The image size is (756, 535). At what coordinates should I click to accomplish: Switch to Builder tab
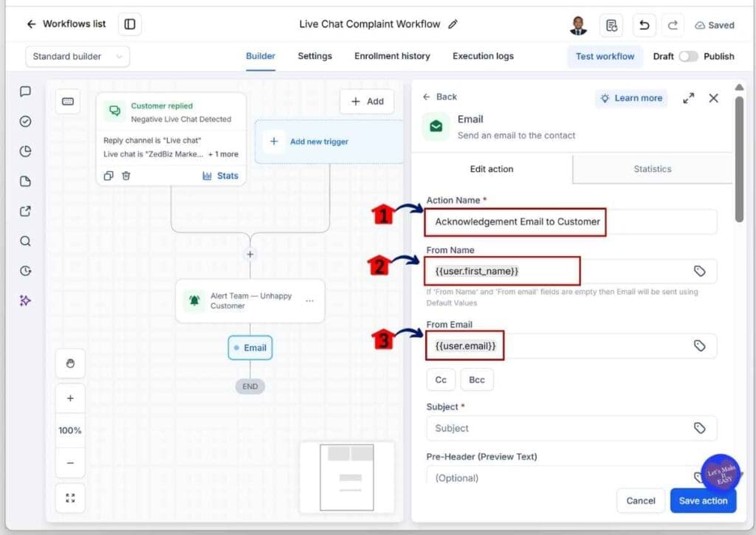pos(261,56)
